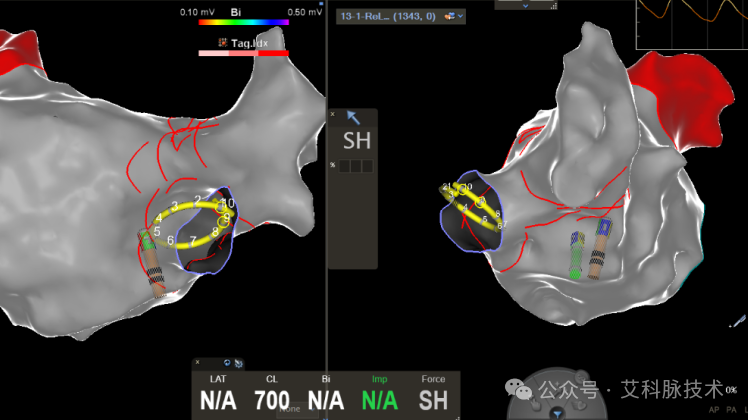Click the blue arrow icon above SH
This screenshot has width=748, height=420.
tap(353, 117)
